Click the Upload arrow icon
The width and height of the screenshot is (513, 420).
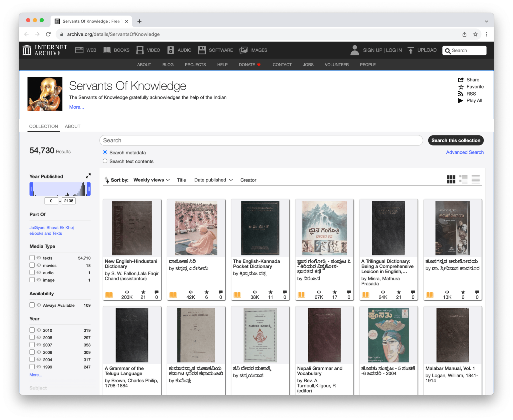(410, 50)
